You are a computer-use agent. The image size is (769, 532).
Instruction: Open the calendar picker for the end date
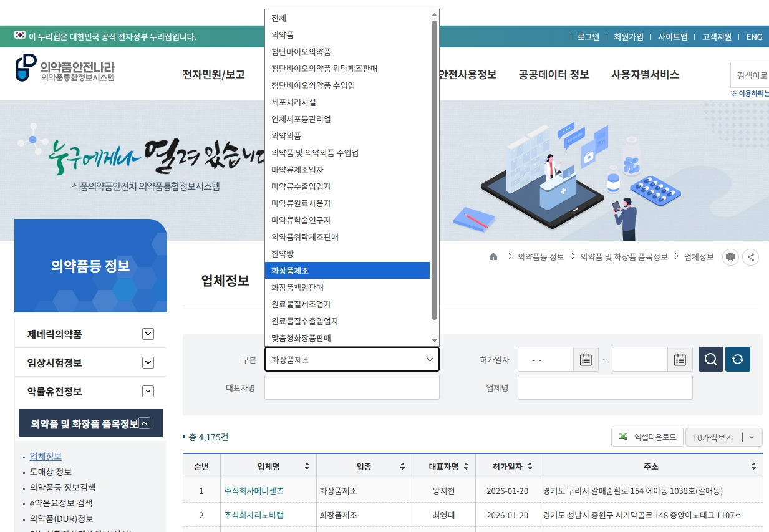pos(680,359)
